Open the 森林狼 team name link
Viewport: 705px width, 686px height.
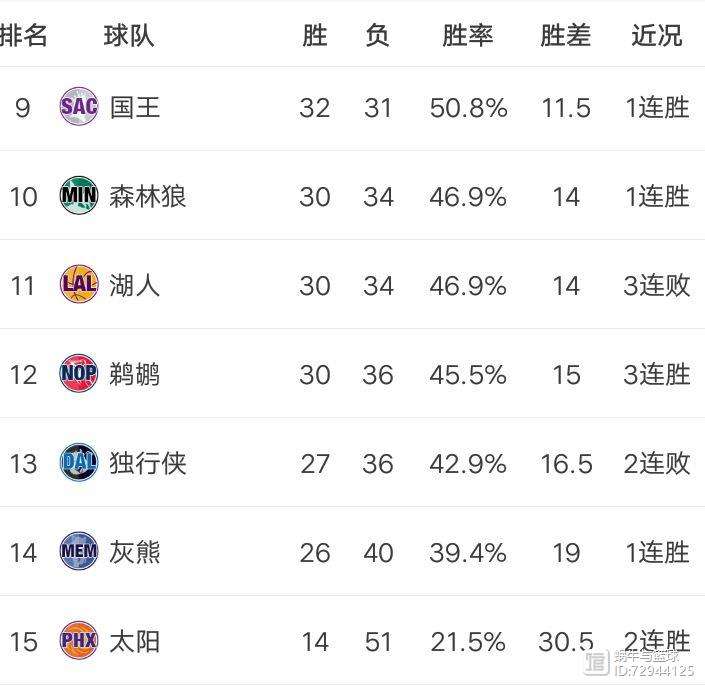point(148,196)
